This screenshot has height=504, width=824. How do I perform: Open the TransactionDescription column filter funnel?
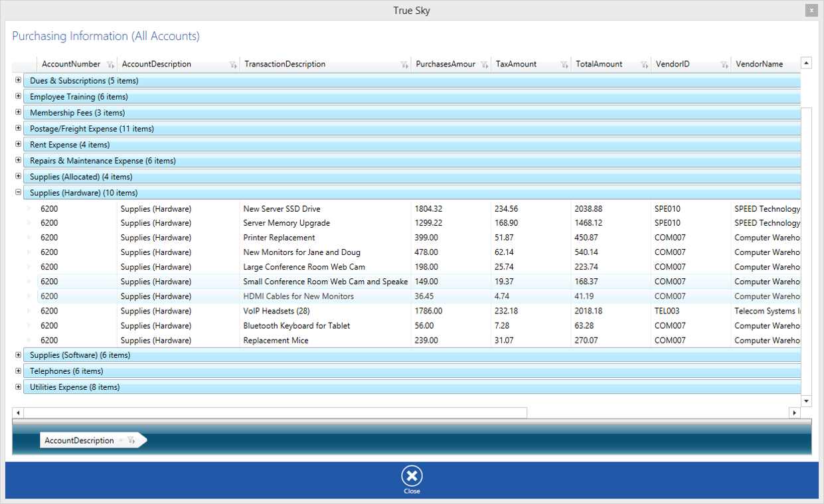pyautogui.click(x=404, y=64)
